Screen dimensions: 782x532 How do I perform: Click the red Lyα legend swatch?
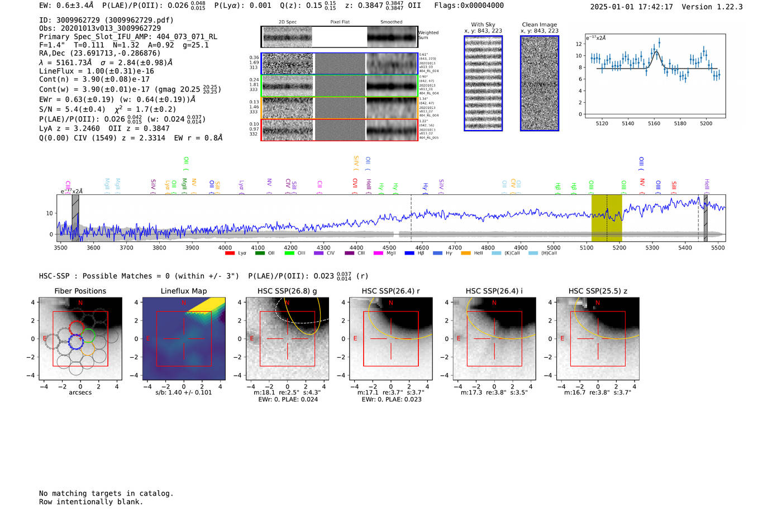point(230,253)
